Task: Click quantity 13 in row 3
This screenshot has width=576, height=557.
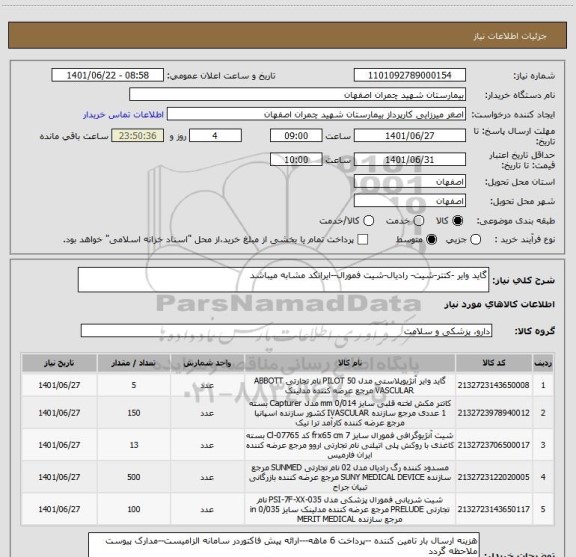Action: click(x=134, y=445)
